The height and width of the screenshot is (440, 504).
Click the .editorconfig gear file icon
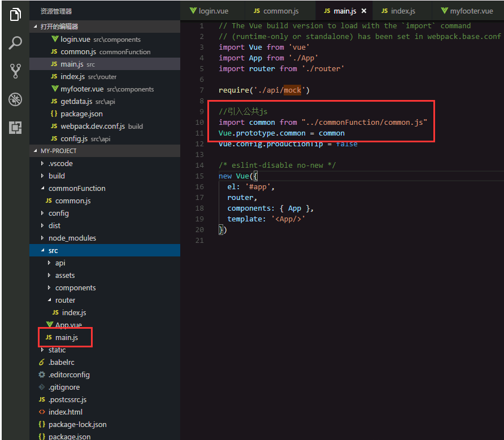point(42,374)
